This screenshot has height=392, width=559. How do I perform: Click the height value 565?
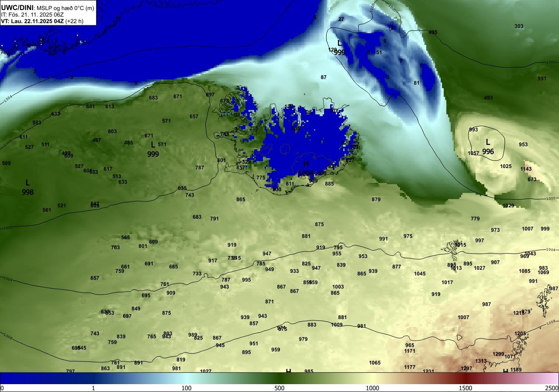pos(126,237)
